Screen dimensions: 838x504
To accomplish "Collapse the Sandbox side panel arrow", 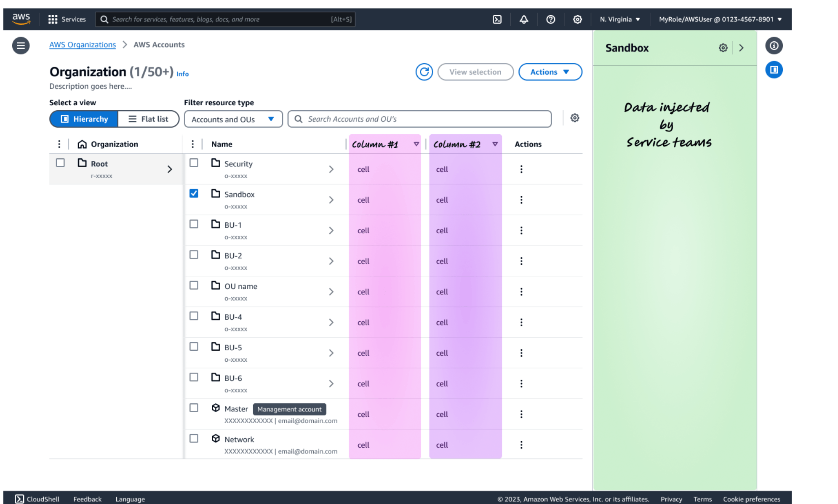I will [742, 48].
